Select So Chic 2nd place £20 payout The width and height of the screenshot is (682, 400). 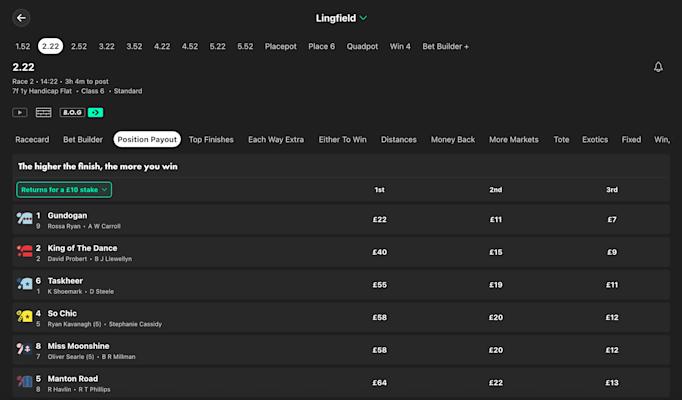[x=496, y=317]
